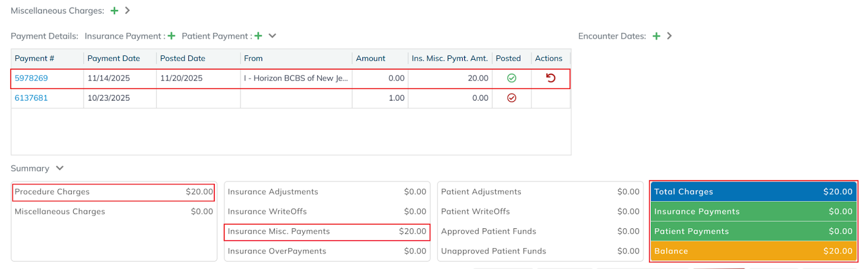The width and height of the screenshot is (868, 269).
Task: Add a new miscellaneous charge
Action: tap(114, 11)
